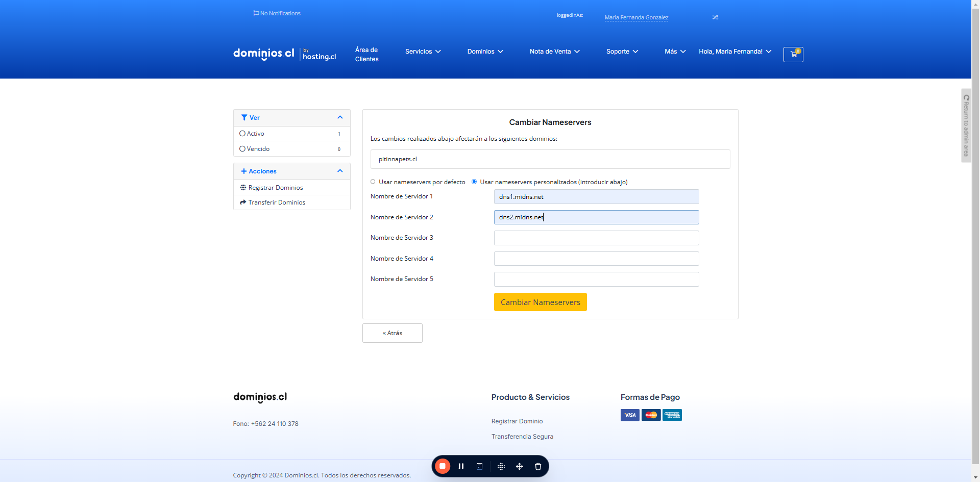Click the Visa payment icon
This screenshot has width=980, height=482.
[630, 415]
